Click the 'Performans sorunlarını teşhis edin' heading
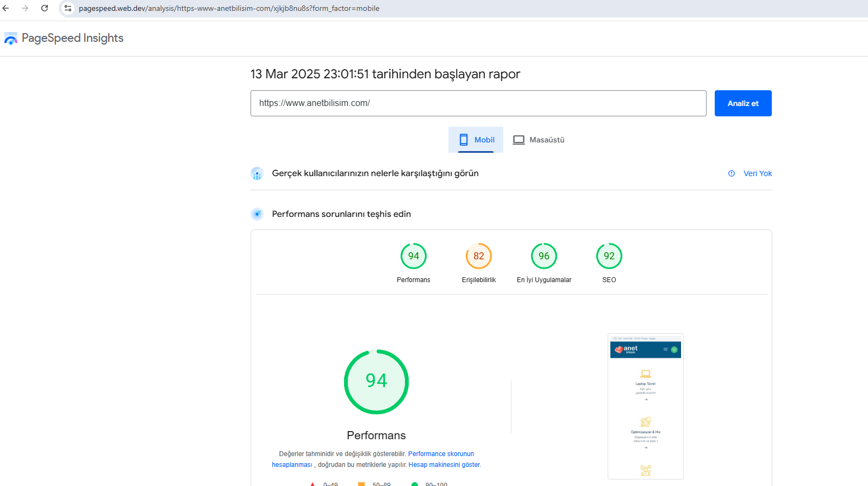The width and height of the screenshot is (868, 486). pos(341,214)
